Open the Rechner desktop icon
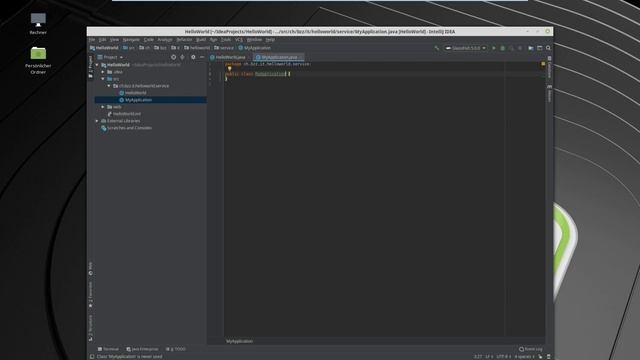The width and height of the screenshot is (640, 360). (38, 23)
